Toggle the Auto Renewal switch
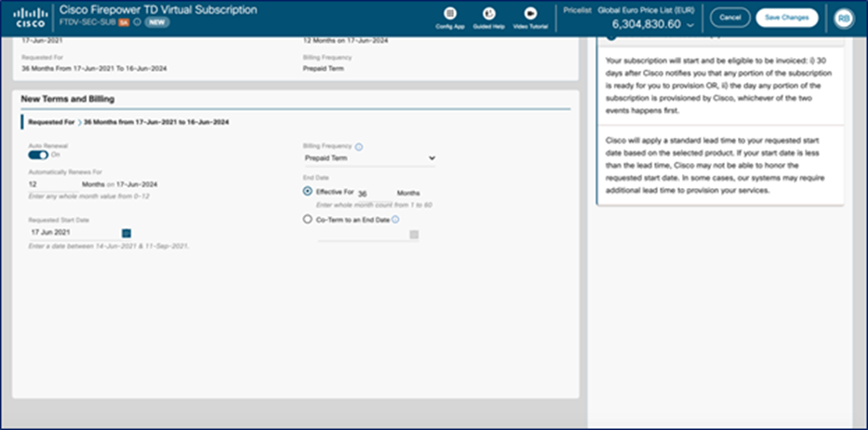 point(38,155)
